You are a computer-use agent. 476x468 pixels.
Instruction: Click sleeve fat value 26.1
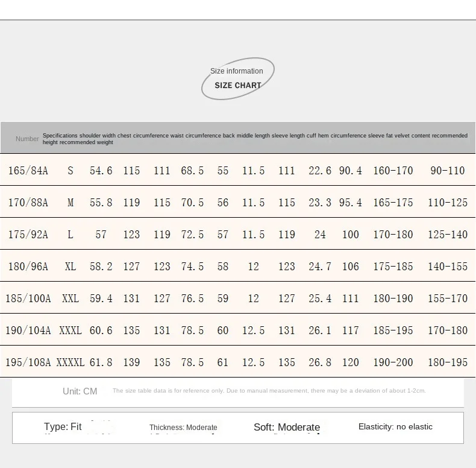pos(320,330)
